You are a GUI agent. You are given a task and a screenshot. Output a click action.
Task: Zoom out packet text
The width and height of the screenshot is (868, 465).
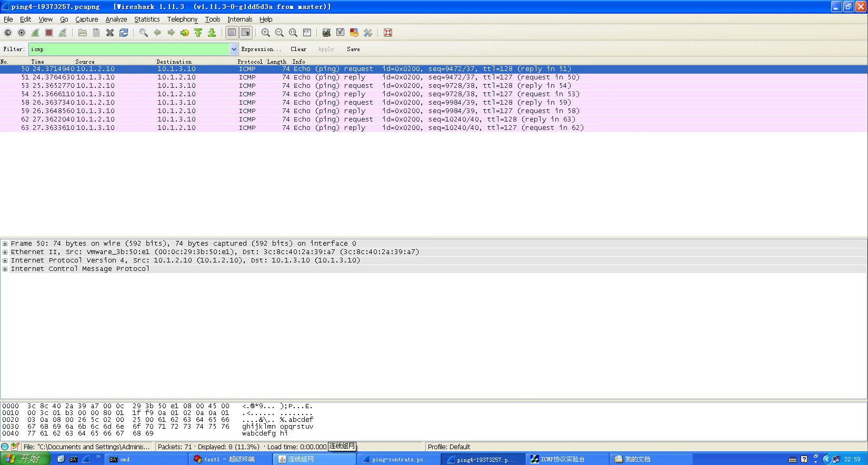coord(280,33)
